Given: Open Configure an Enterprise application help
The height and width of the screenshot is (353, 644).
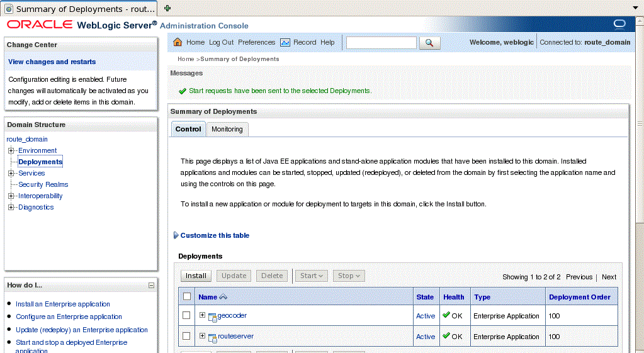Looking at the screenshot, I should pyautogui.click(x=69, y=317).
